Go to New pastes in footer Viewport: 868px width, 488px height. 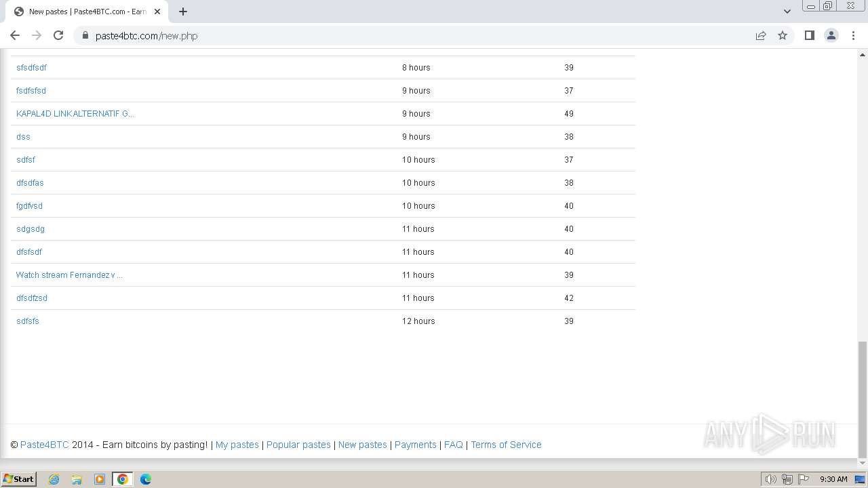tap(363, 445)
